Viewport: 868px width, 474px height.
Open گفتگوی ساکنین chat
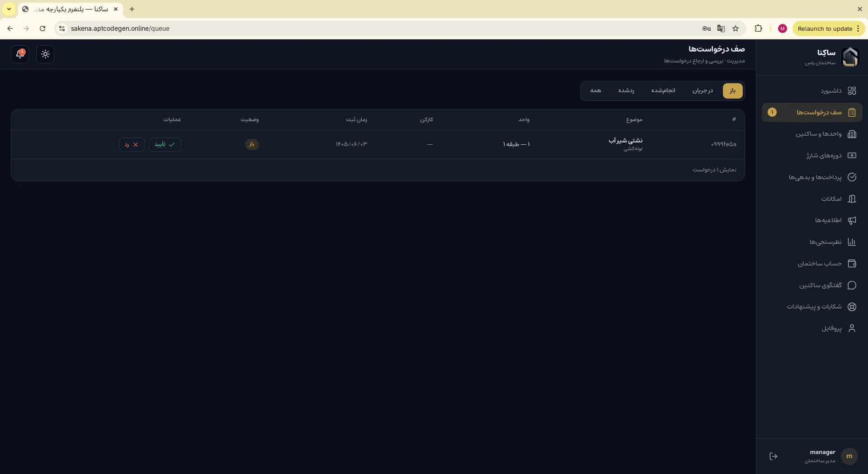click(812, 285)
